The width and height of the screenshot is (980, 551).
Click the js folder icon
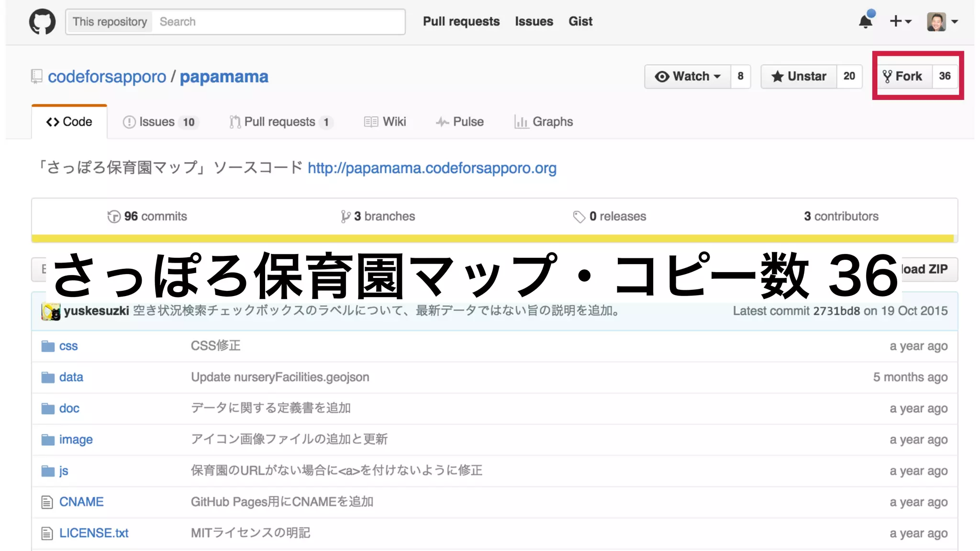click(x=48, y=471)
